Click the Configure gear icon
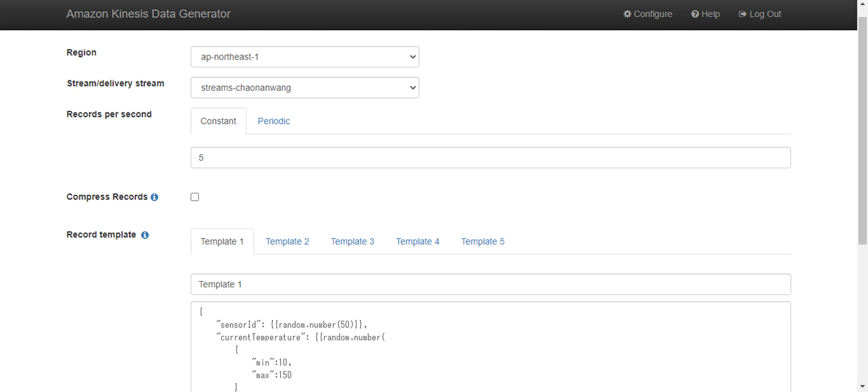Image resolution: width=868 pixels, height=392 pixels. 627,14
